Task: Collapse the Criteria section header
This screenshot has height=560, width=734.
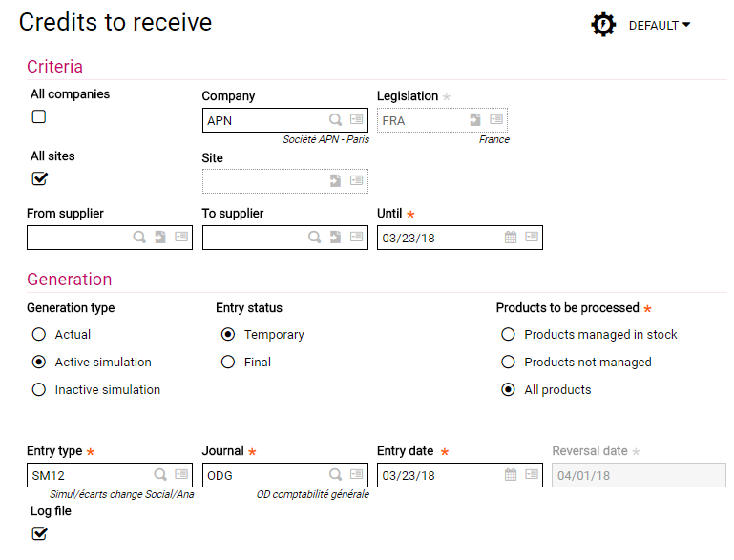Action: [x=54, y=67]
